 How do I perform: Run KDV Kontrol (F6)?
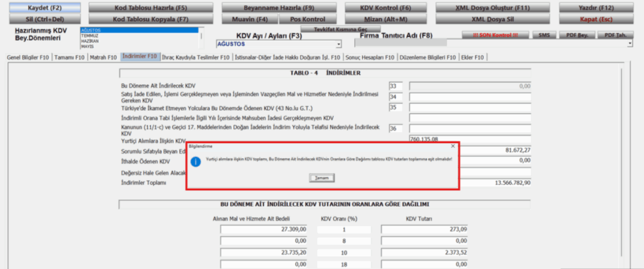386,8
